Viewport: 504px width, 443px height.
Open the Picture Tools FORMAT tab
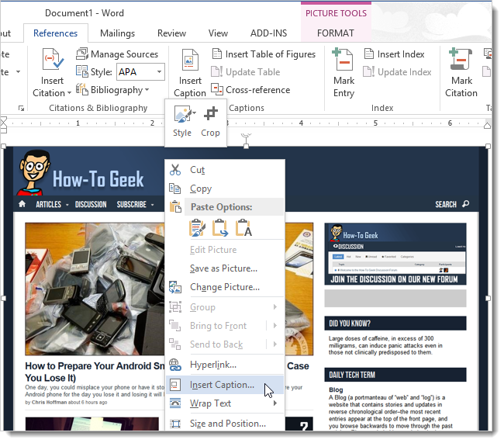tap(336, 33)
